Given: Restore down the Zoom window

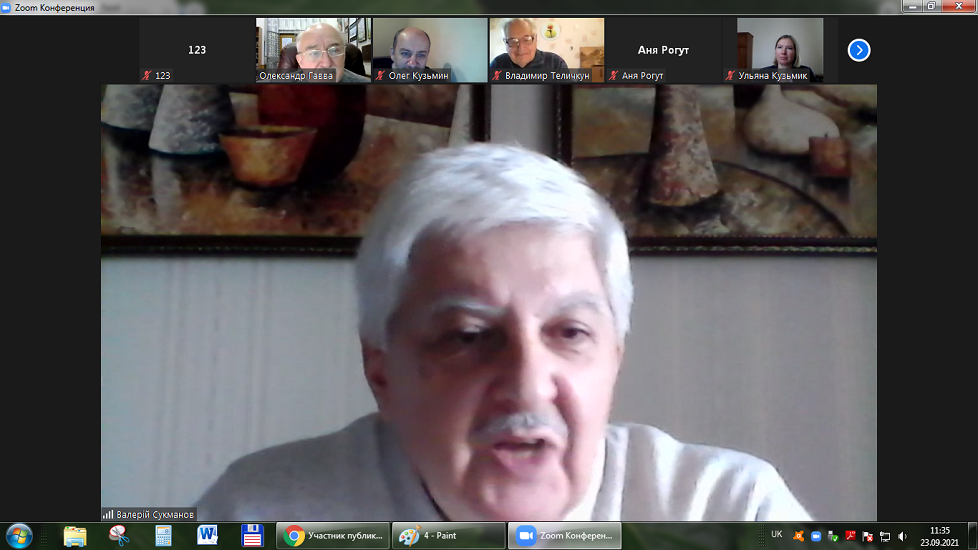Looking at the screenshot, I should pos(931,6).
